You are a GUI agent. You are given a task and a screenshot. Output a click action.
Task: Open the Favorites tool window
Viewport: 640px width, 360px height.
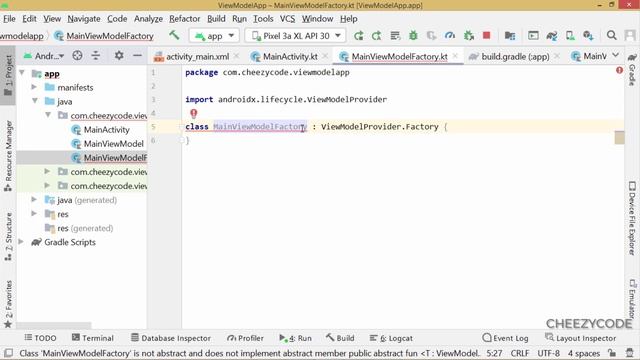pos(8,304)
